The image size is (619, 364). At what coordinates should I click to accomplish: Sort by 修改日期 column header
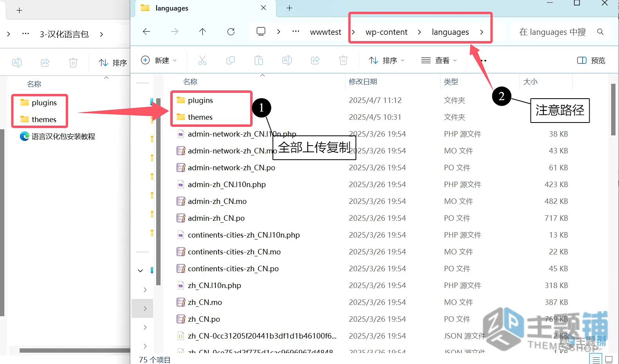tap(363, 81)
